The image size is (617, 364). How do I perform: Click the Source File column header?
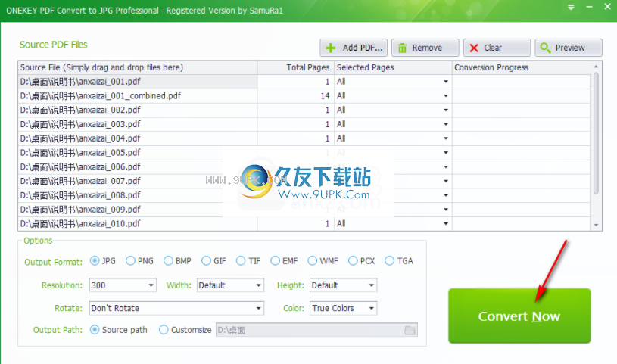(x=137, y=67)
